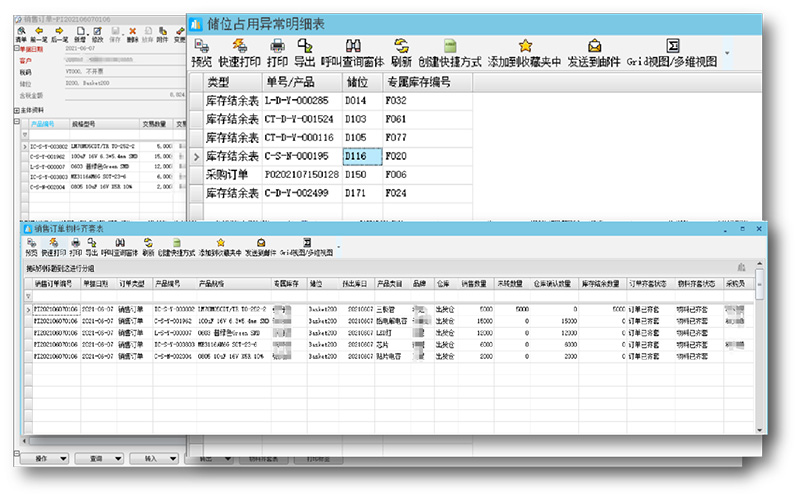Click 添加到收藏夹中 star in 储位占用异常明细表

click(x=525, y=46)
